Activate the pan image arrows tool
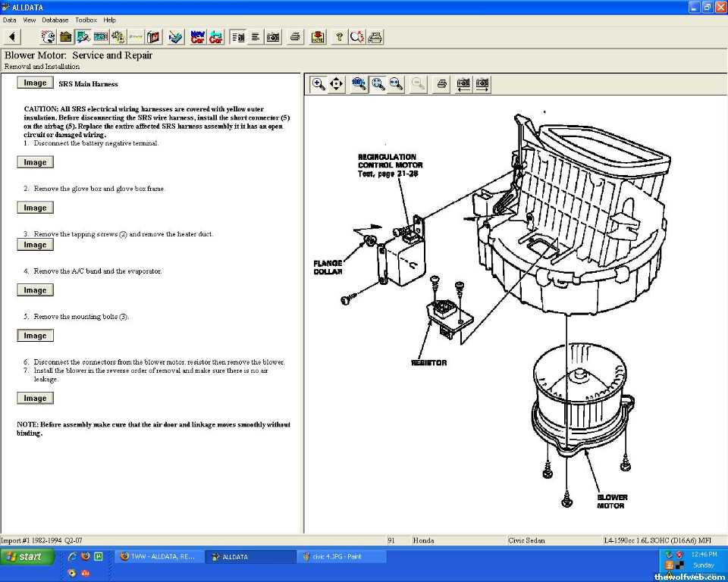The image size is (728, 582). click(337, 84)
